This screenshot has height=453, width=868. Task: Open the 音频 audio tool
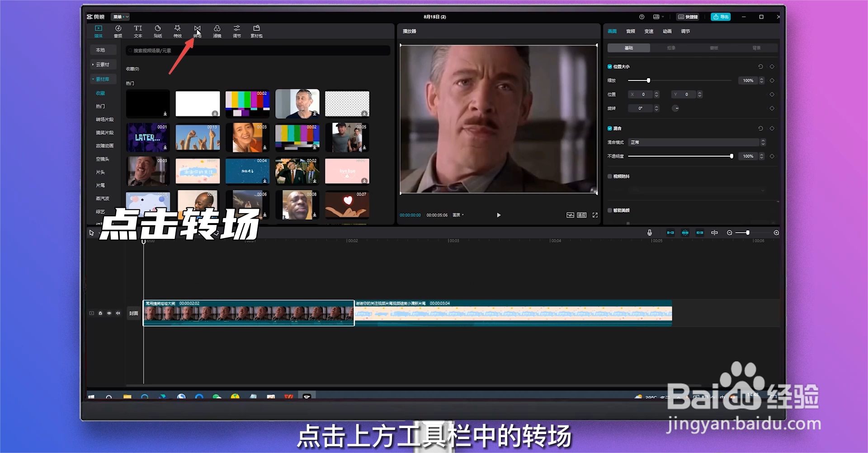coord(118,31)
